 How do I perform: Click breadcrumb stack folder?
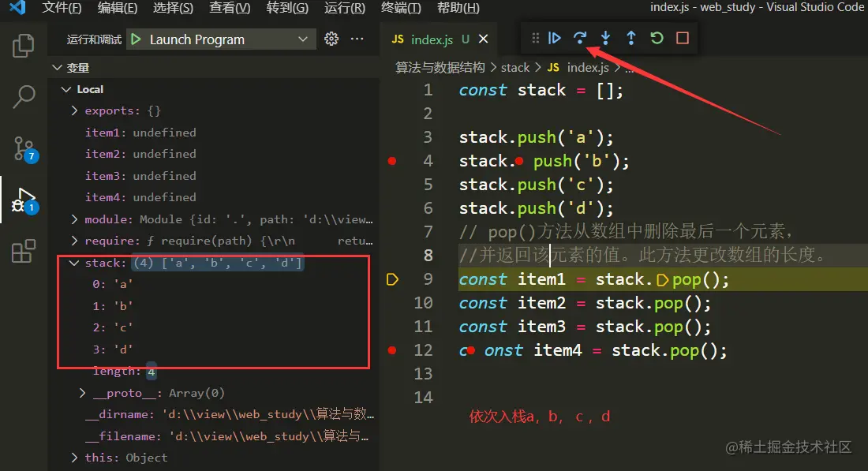point(515,68)
